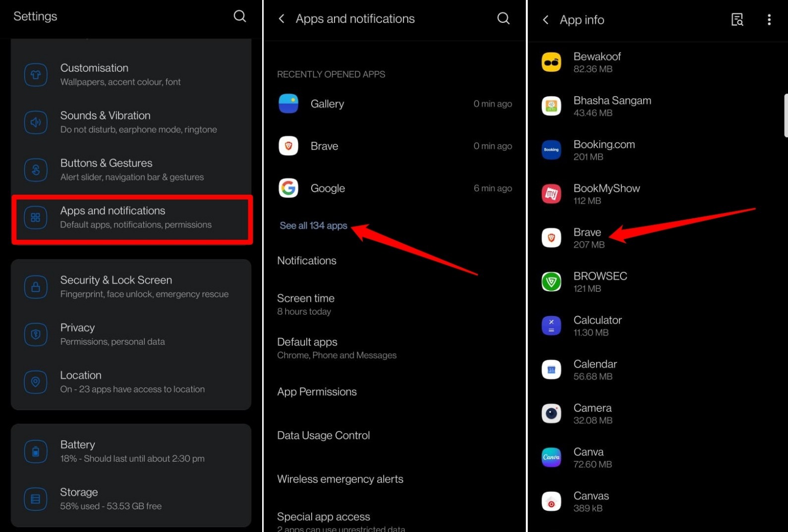Tap the search icon in Settings

pyautogui.click(x=240, y=16)
